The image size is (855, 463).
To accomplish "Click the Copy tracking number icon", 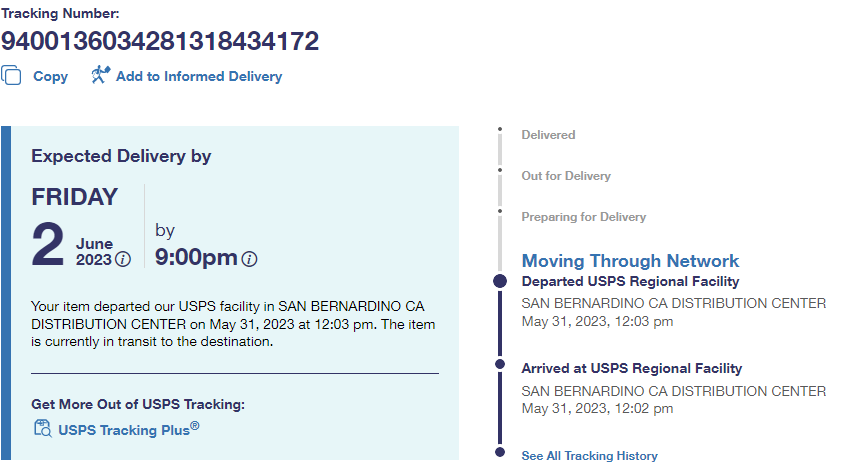I will [11, 75].
